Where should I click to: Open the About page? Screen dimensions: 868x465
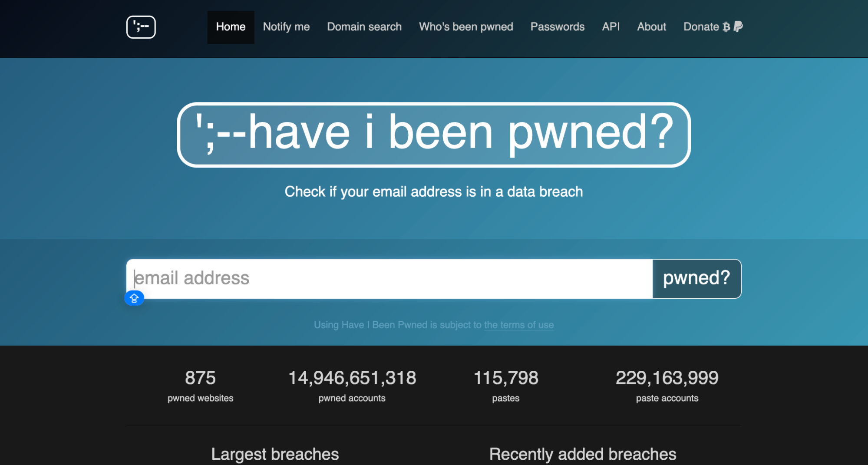pyautogui.click(x=651, y=27)
